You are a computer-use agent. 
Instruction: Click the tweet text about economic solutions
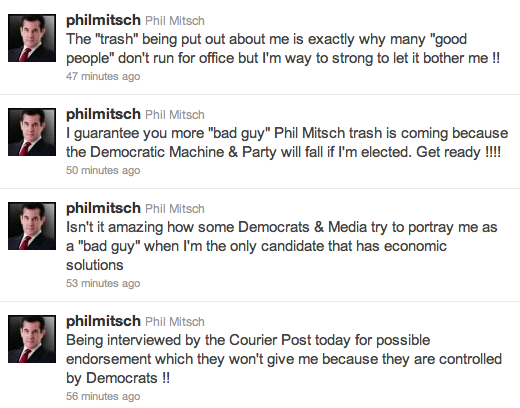coord(282,246)
